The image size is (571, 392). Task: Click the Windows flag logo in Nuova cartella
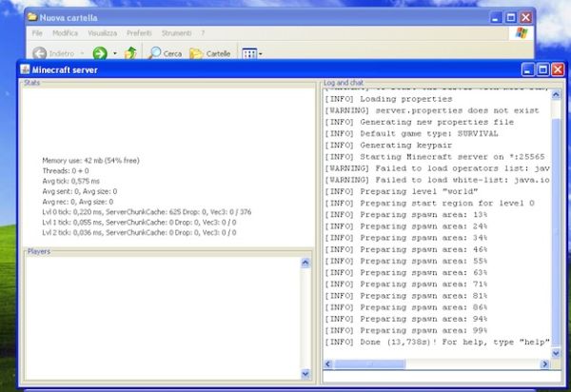(x=522, y=33)
